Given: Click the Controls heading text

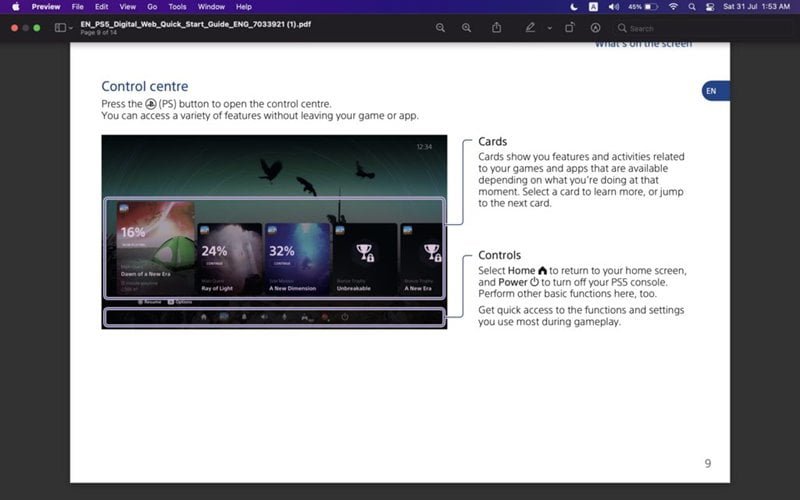Looking at the screenshot, I should point(499,255).
